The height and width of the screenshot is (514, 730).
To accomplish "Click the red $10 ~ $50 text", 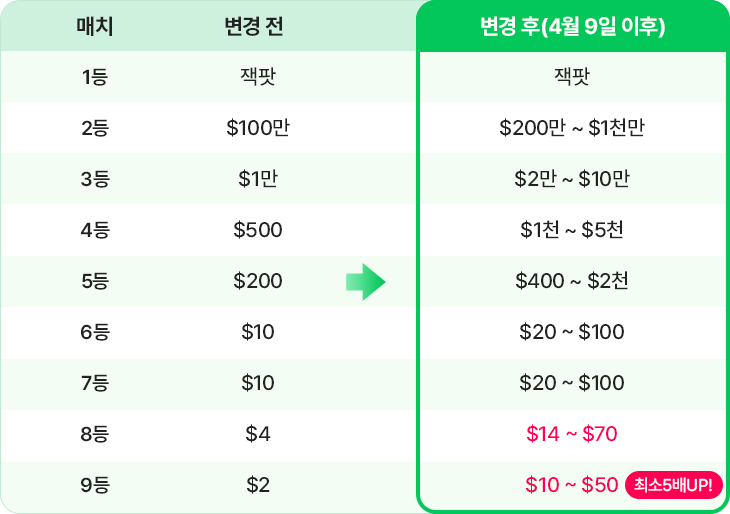I will click(x=572, y=485).
